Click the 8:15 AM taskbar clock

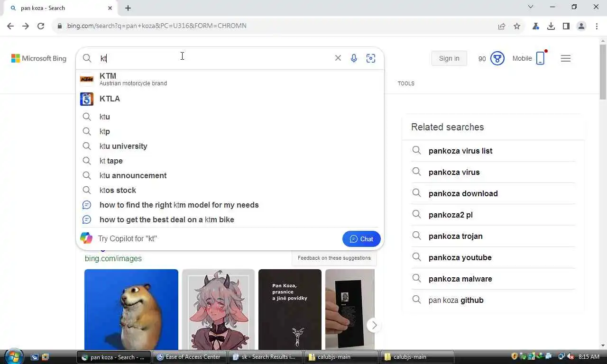[x=589, y=357]
